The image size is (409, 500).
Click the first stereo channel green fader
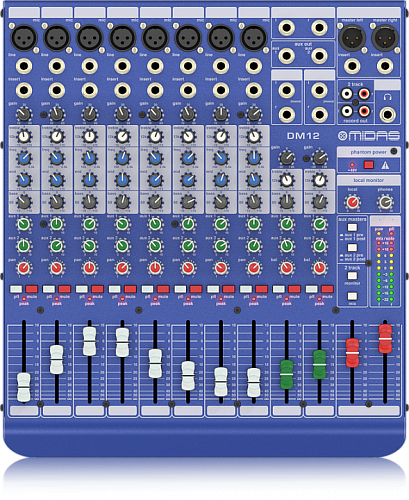(x=287, y=374)
